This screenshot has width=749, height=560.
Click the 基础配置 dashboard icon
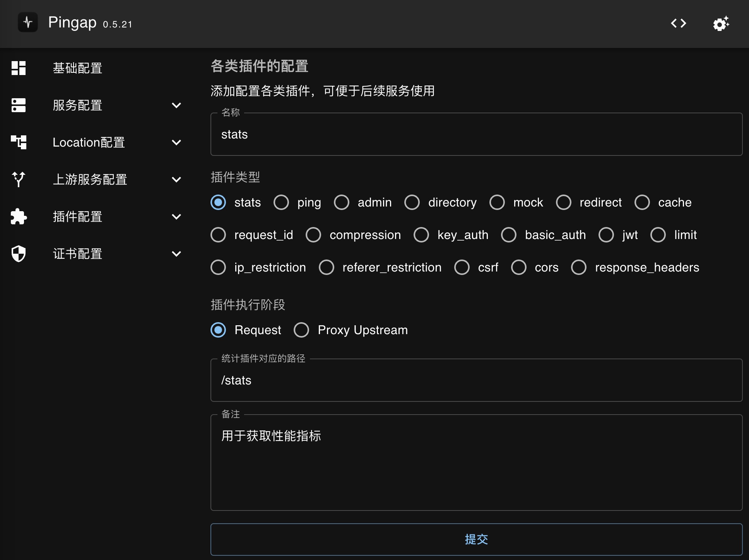point(19,68)
